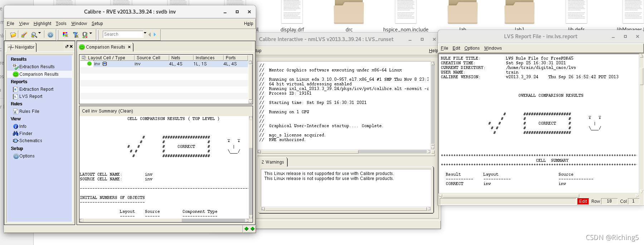Open the Highlight menu in Calibre RVE
Screen dimensions: 644x245
pyautogui.click(x=42, y=24)
